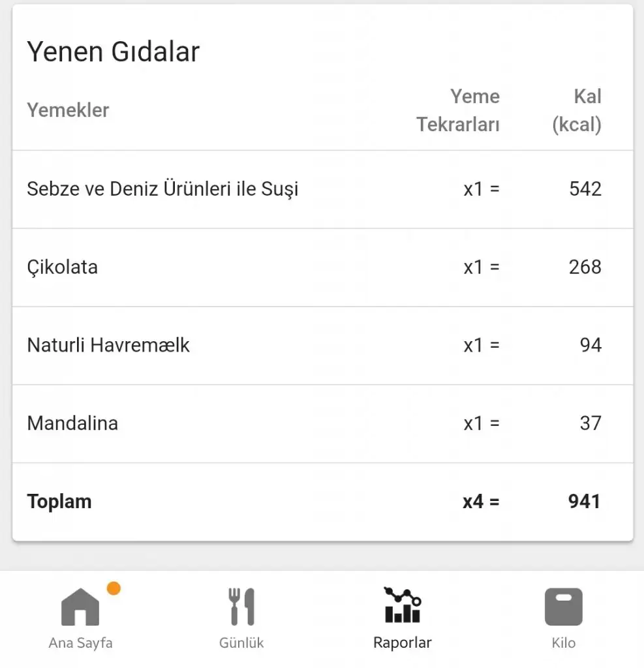Screen dimensions: 644x668
Task: Tap the 941 total calorie value
Action: click(x=583, y=502)
